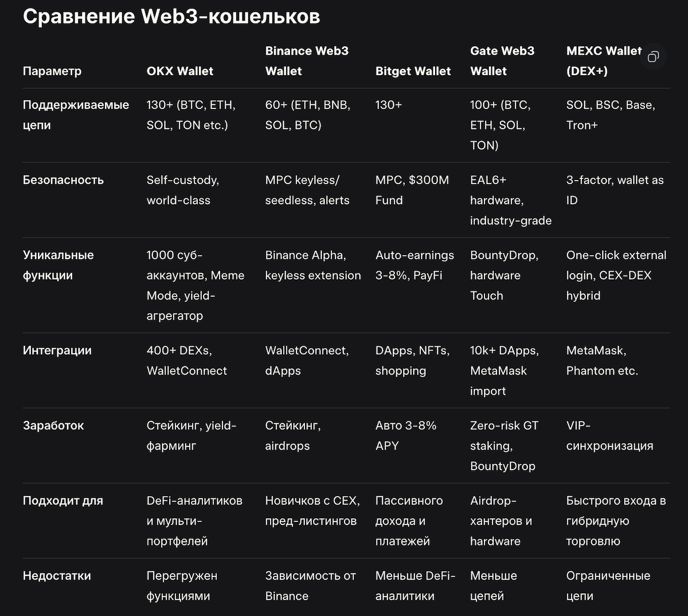Image resolution: width=688 pixels, height=616 pixels.
Task: Click the '400+ DEXs, WalletConnect' cell
Action: click(187, 360)
